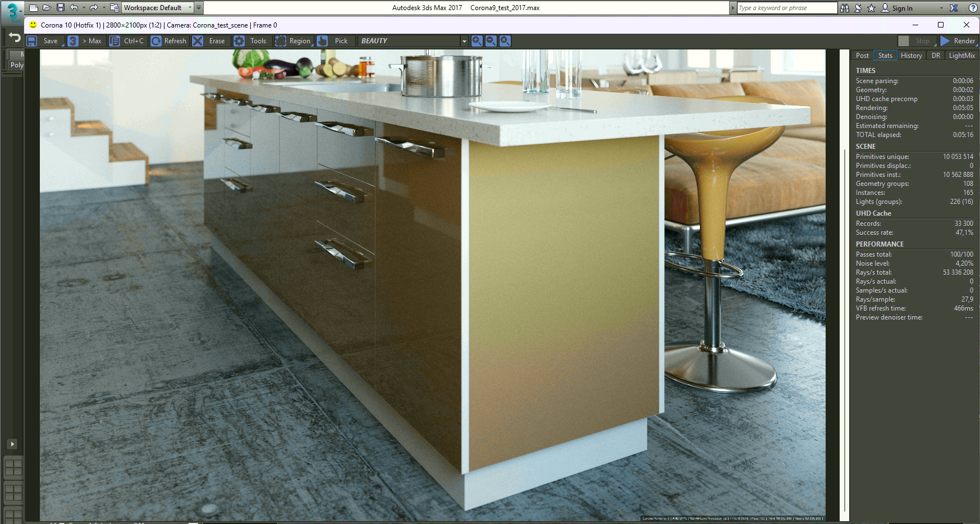Switch to the DR tab
980x524 pixels.
(936, 56)
